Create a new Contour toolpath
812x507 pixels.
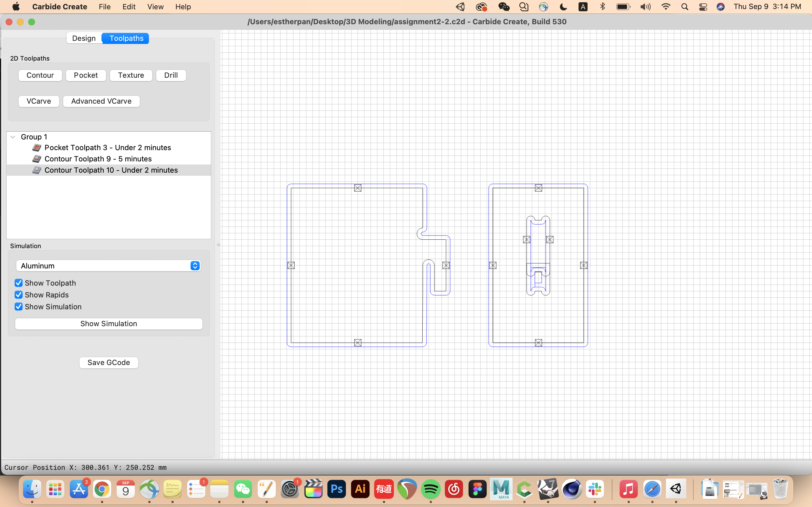pos(40,75)
